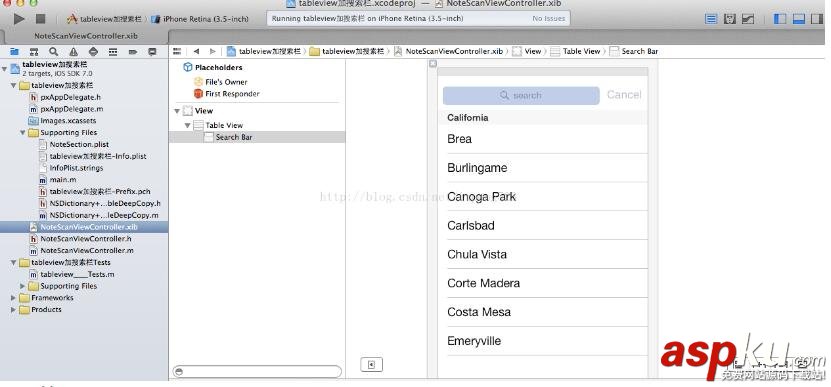831x387 pixels.
Task: Click the search field in the canvas
Action: pos(521,95)
